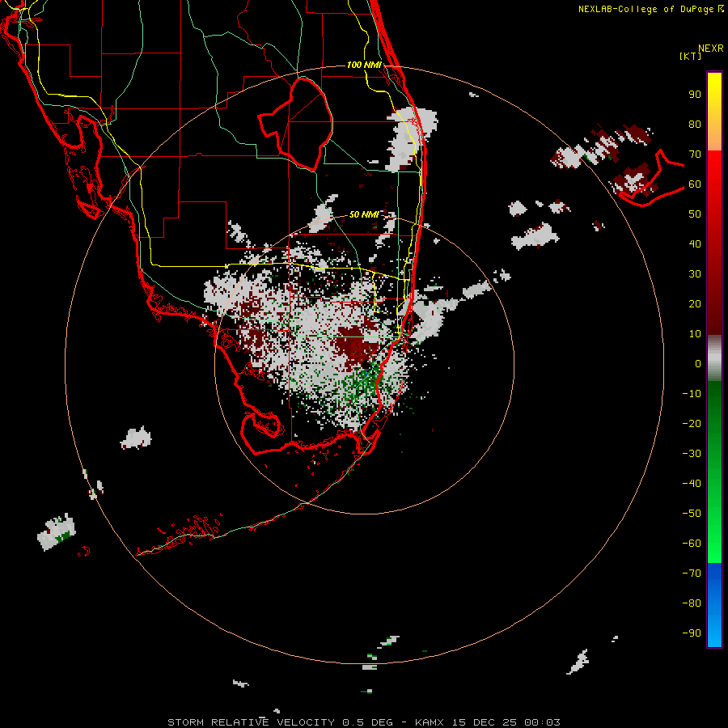This screenshot has height=728, width=728.
Task: Click the 00:03 timestamp in the caption
Action: point(543,722)
